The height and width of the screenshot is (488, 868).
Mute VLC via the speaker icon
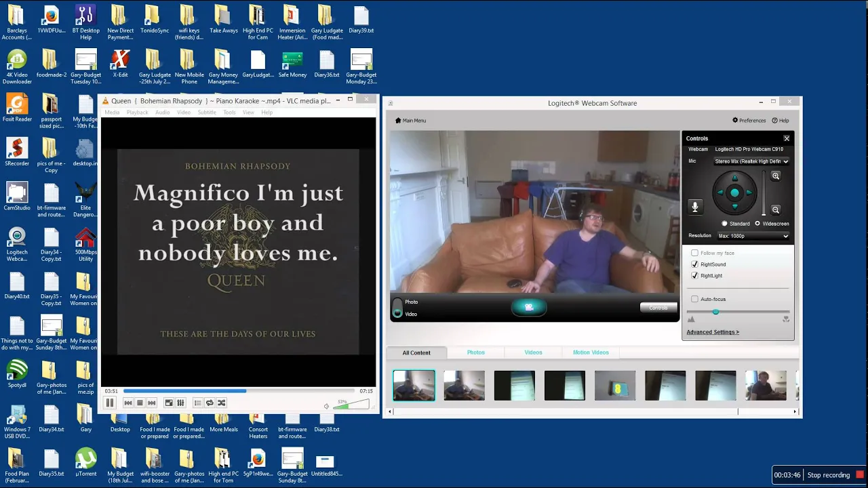click(326, 406)
